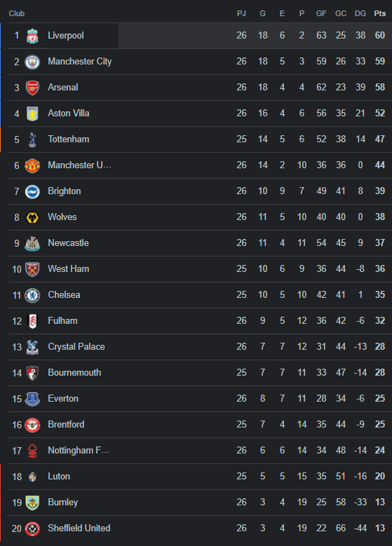This screenshot has width=392, height=546.
Task: Click the Burnley club crest
Action: pyautogui.click(x=32, y=503)
